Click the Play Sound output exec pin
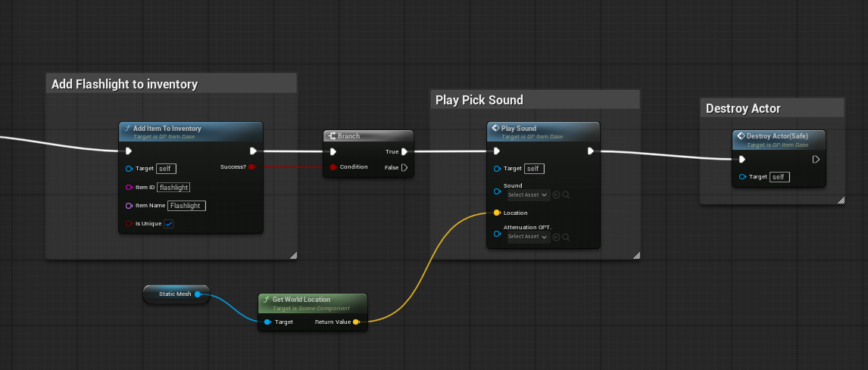 [x=591, y=151]
